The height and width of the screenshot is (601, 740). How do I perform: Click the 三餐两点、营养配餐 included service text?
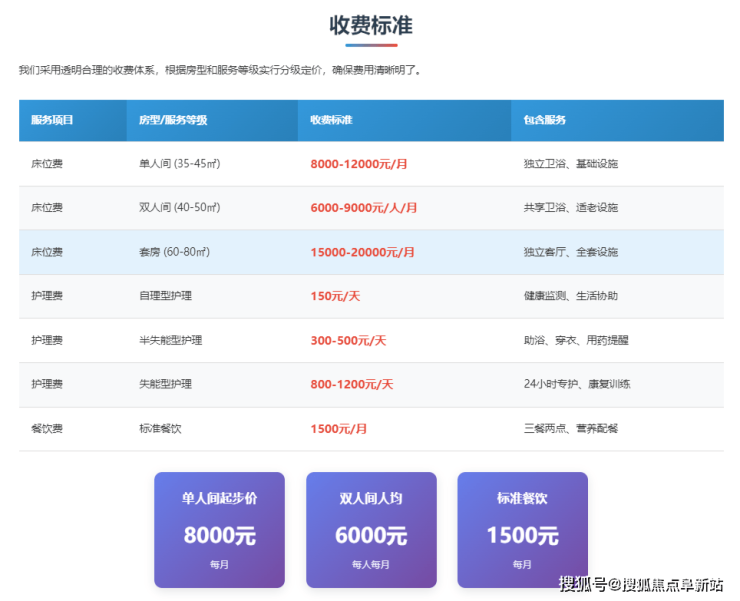pos(571,429)
